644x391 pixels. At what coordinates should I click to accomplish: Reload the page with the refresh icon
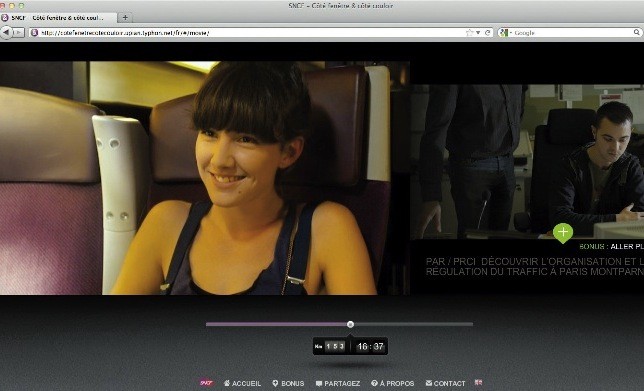pos(488,32)
